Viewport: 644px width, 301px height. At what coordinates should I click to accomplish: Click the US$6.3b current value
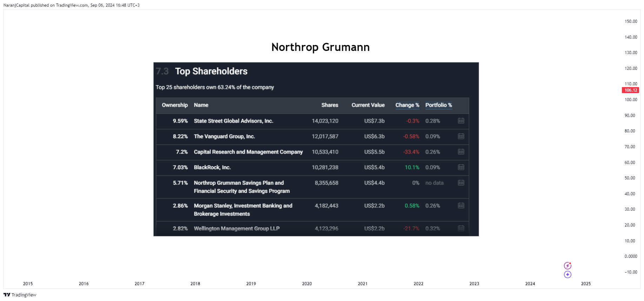click(x=374, y=136)
